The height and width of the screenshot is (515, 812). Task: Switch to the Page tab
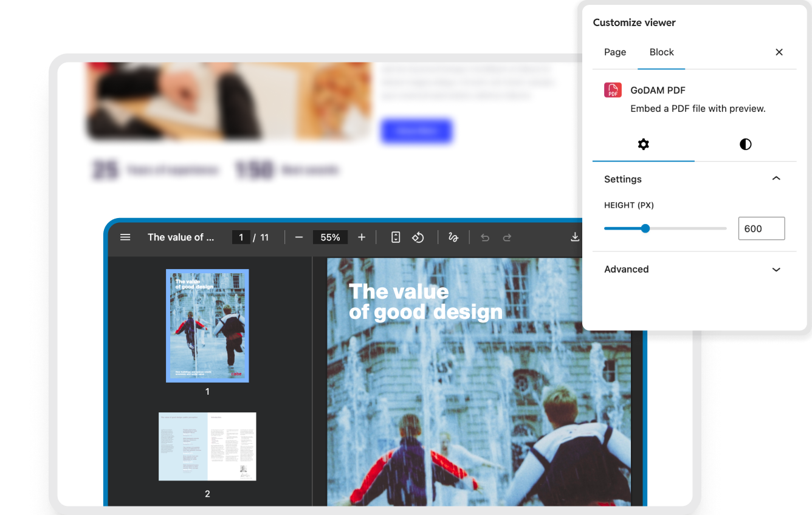614,52
